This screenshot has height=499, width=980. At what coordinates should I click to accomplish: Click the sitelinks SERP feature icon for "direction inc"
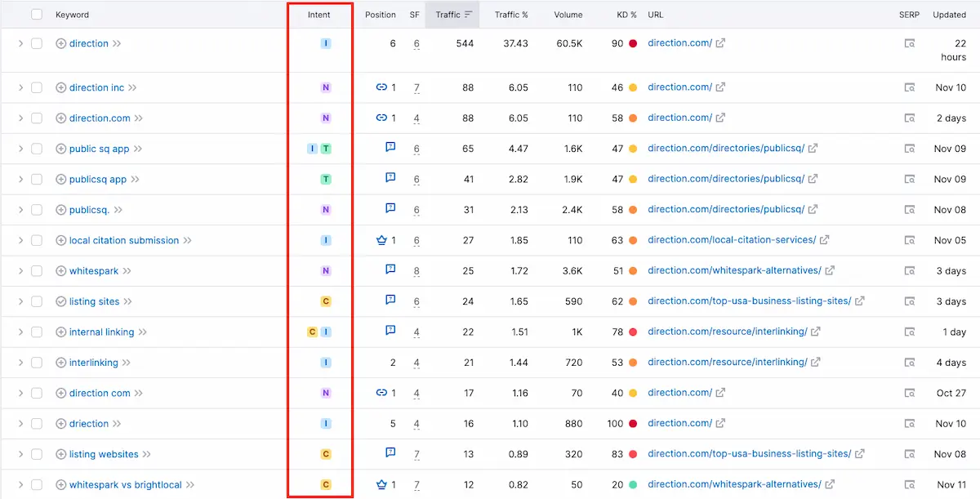point(381,87)
